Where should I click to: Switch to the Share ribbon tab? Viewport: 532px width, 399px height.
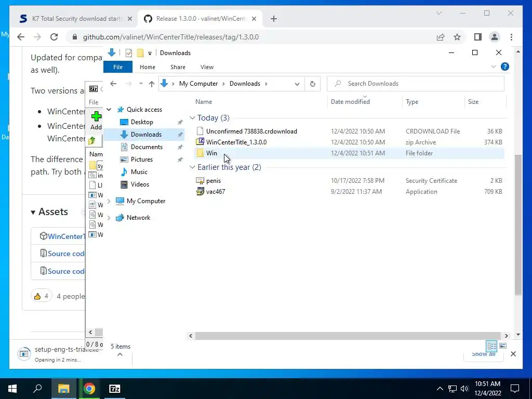[178, 67]
